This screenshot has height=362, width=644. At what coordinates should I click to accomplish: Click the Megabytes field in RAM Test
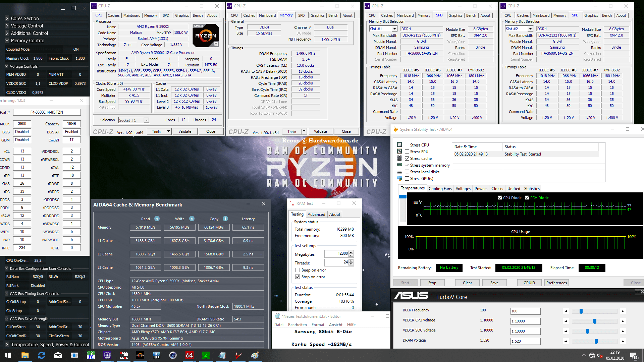(336, 254)
